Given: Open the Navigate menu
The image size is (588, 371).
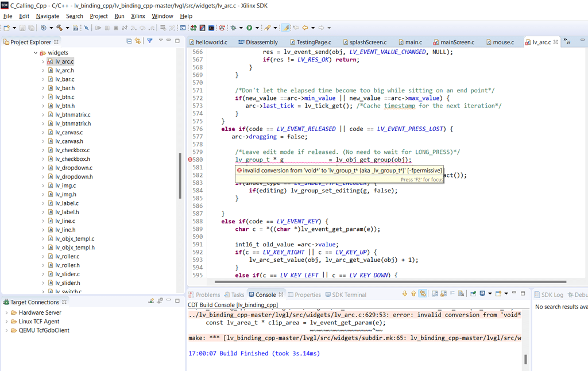Looking at the screenshot, I should coord(48,16).
